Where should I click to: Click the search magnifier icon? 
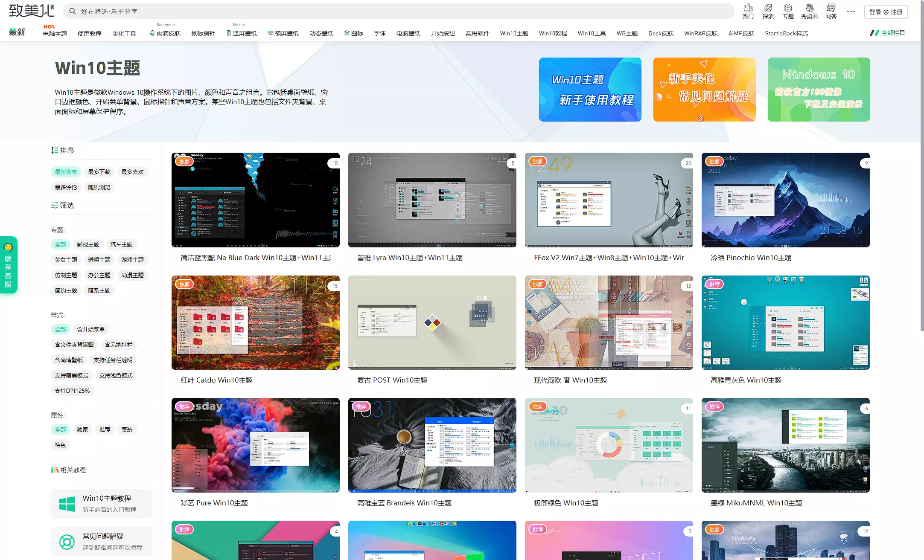[x=73, y=11]
